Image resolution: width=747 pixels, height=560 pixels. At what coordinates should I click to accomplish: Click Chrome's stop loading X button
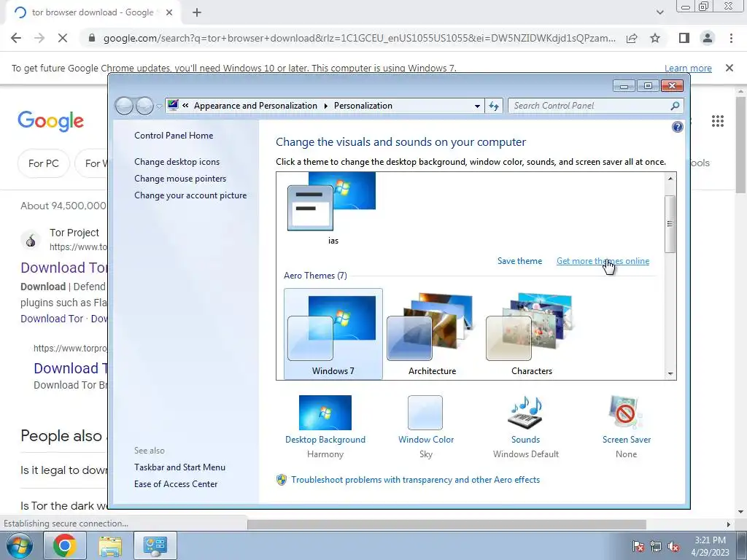[63, 38]
